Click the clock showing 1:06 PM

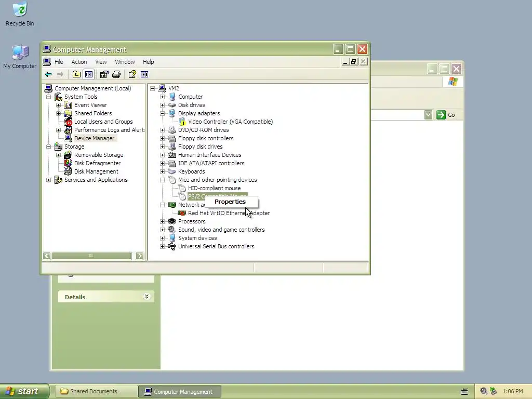[513, 391]
